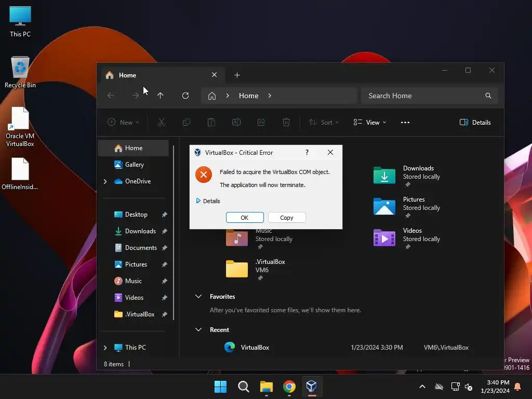Close the Home tab

(x=215, y=75)
